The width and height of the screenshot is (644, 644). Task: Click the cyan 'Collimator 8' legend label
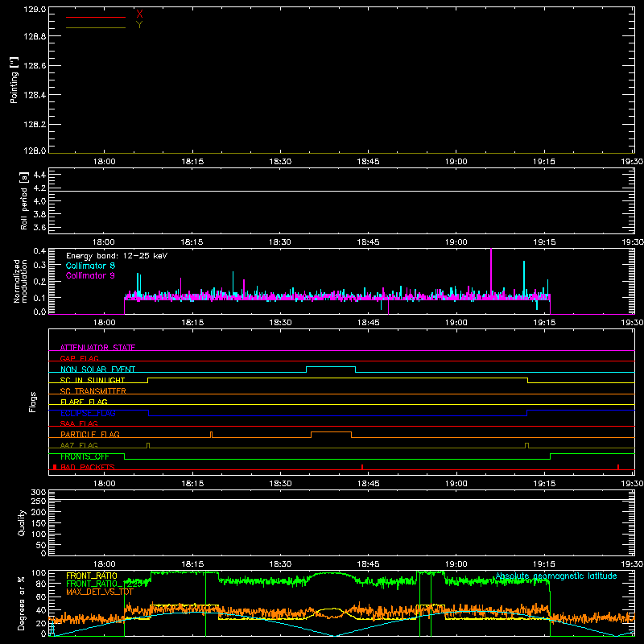click(x=90, y=266)
